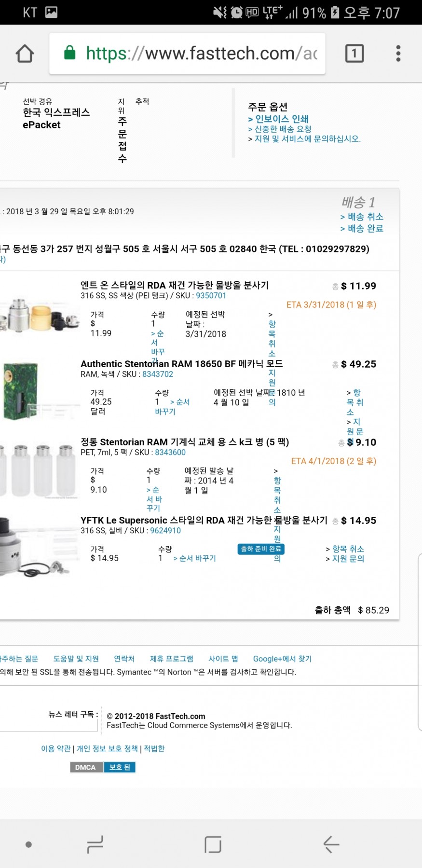Screen dimensions: 422x868
Task: Tap the browser home icon
Action: pyautogui.click(x=25, y=54)
